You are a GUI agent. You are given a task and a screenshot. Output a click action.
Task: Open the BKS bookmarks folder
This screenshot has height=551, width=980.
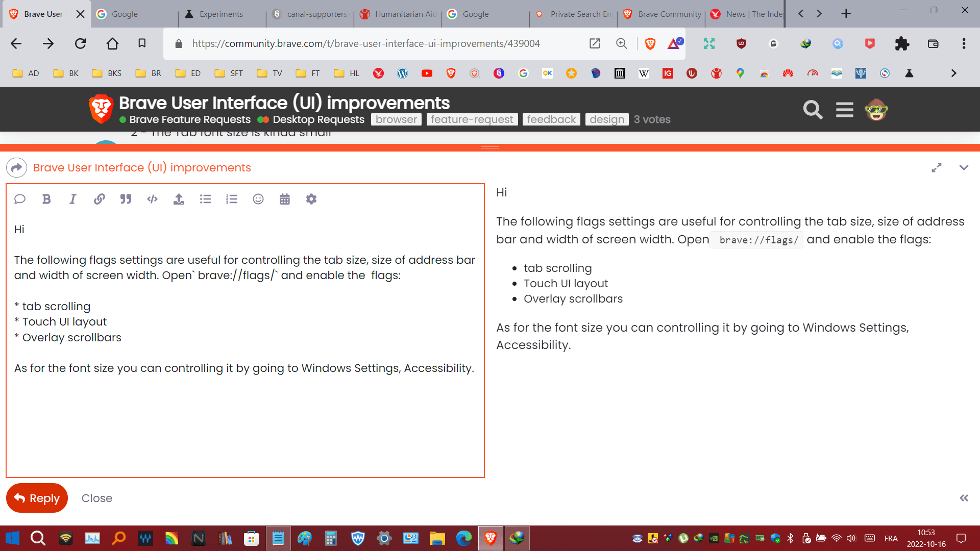click(x=107, y=73)
